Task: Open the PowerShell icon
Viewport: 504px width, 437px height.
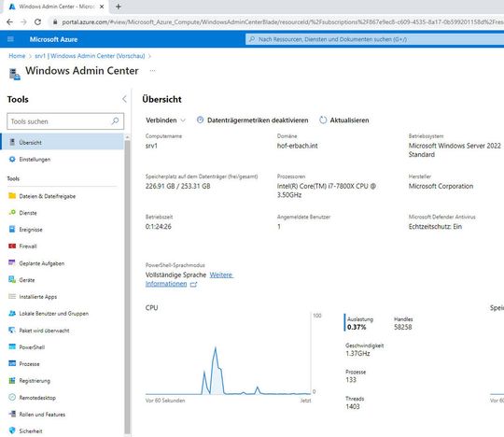Action: pyautogui.click(x=12, y=346)
